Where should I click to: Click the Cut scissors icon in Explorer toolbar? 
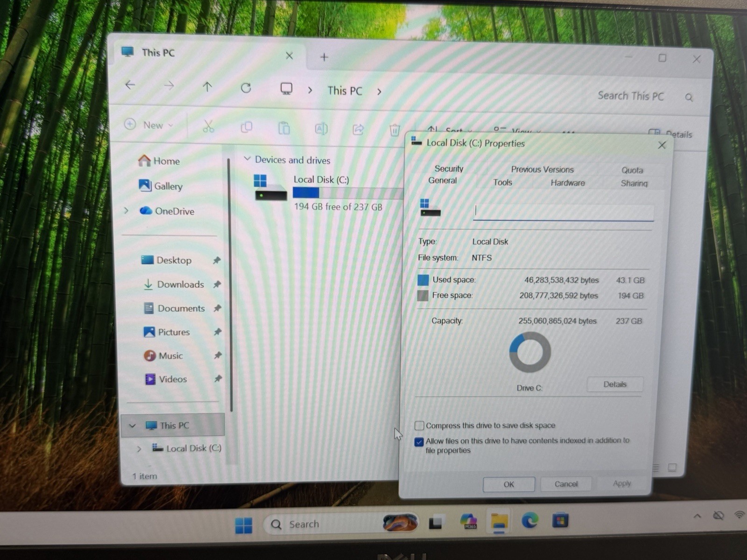(x=208, y=126)
